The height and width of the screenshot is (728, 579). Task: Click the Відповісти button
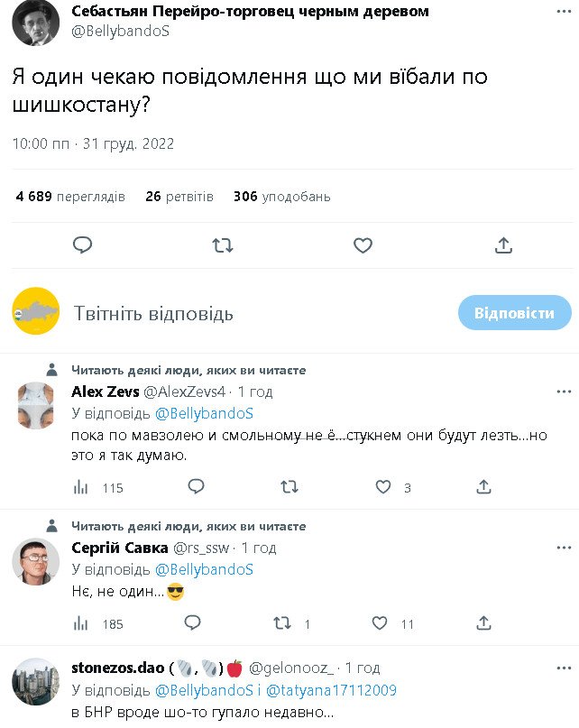click(x=514, y=313)
